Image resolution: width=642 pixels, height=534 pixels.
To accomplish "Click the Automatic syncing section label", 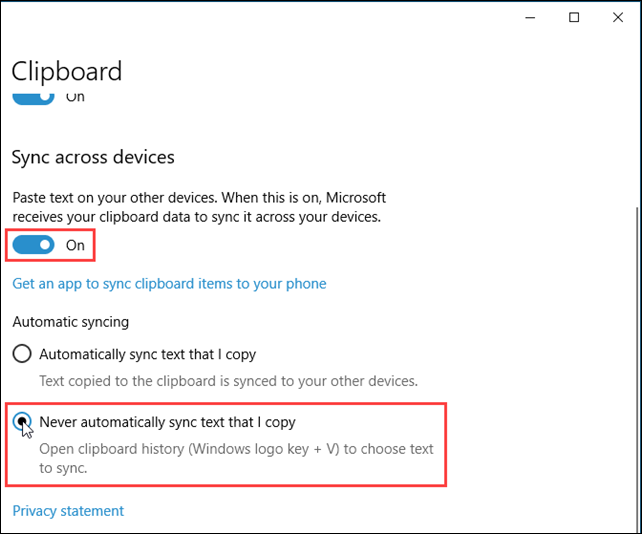I will coord(70,322).
